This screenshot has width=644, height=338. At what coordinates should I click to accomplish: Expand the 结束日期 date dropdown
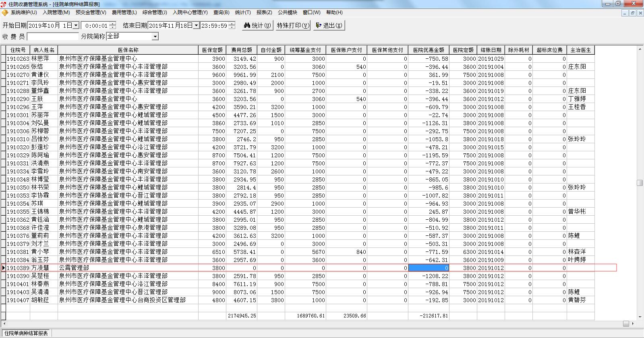196,25
